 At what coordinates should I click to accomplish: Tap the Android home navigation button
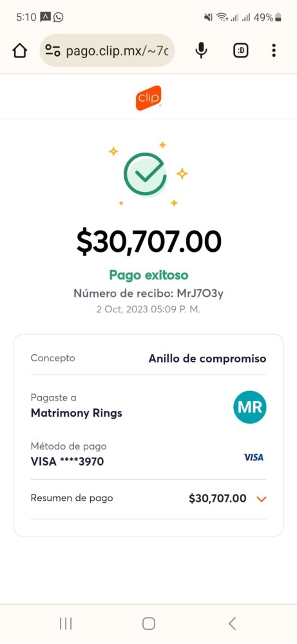(149, 623)
